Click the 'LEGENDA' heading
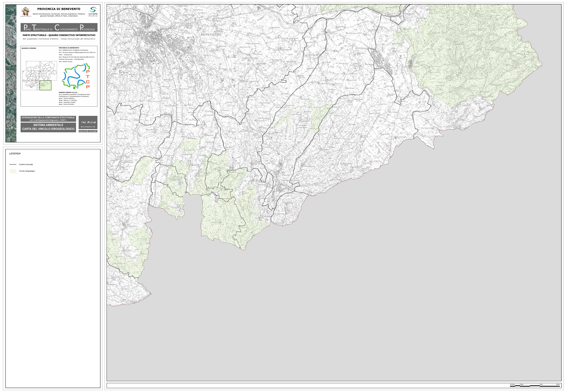 (15, 153)
